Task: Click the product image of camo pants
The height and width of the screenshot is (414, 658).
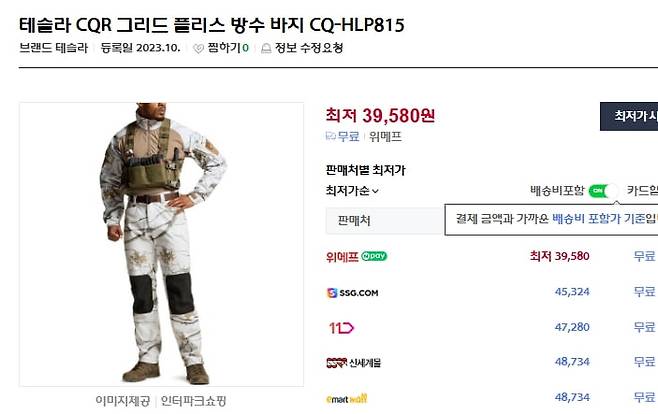Action: click(161, 244)
